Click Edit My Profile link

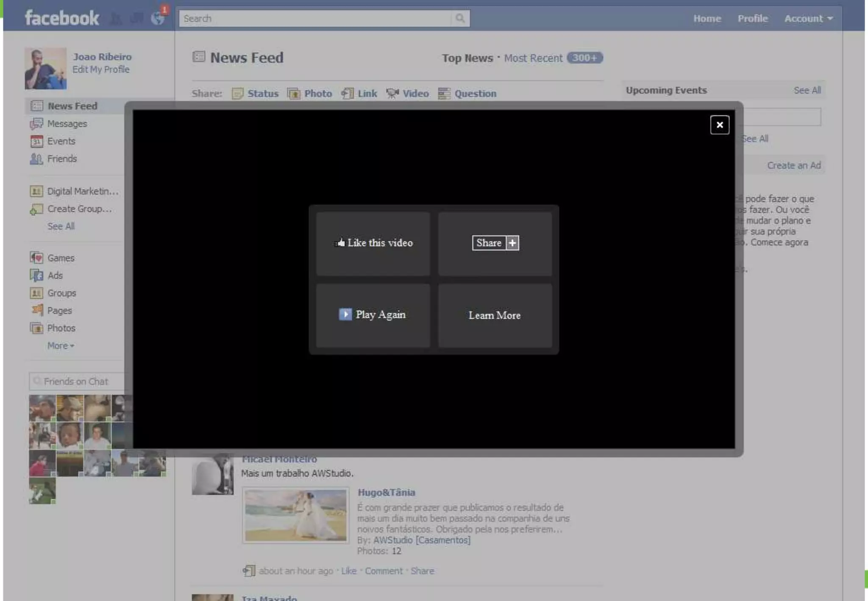101,70
